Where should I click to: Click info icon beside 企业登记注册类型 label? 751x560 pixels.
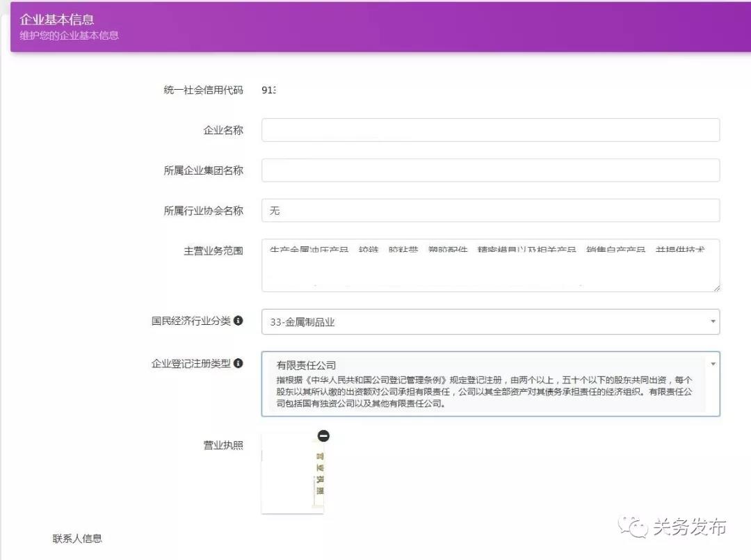(239, 363)
